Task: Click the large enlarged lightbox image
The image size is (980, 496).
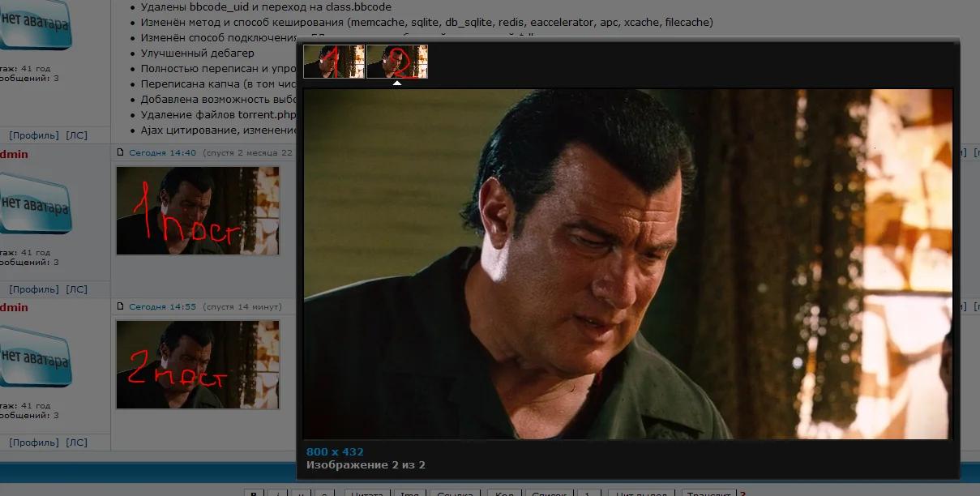Action: tap(628, 264)
